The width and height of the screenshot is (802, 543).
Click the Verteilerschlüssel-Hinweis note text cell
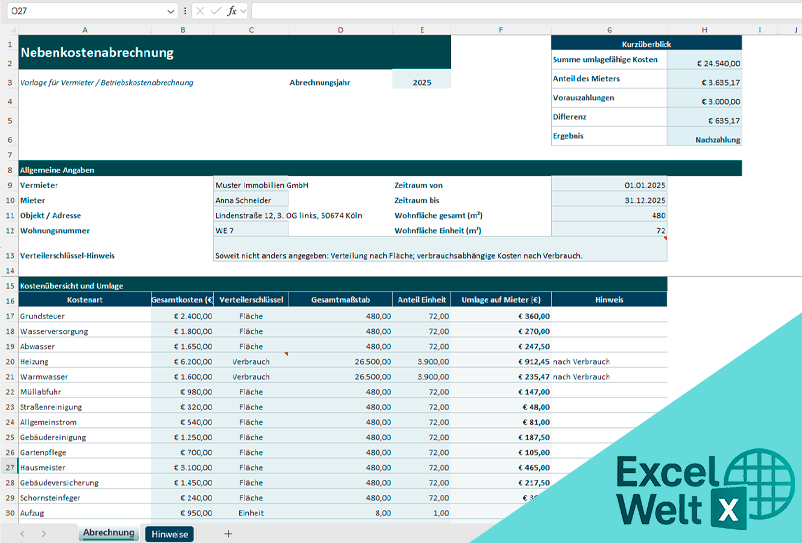[x=440, y=250]
